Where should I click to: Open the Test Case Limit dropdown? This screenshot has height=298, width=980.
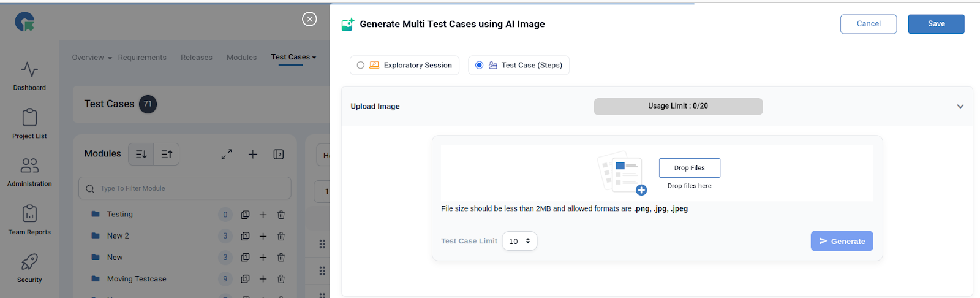tap(519, 242)
